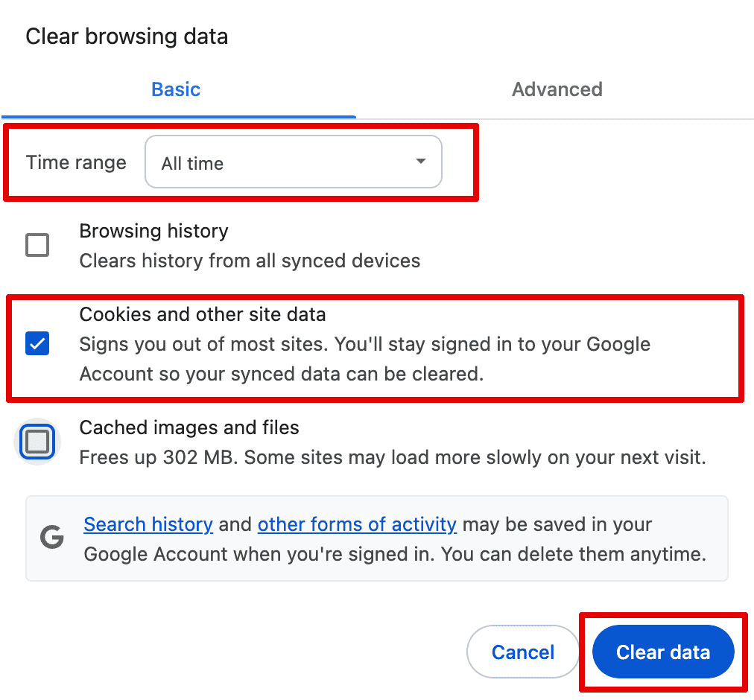This screenshot has height=700, width=754.
Task: Click the time range dropdown arrow
Action: (421, 162)
